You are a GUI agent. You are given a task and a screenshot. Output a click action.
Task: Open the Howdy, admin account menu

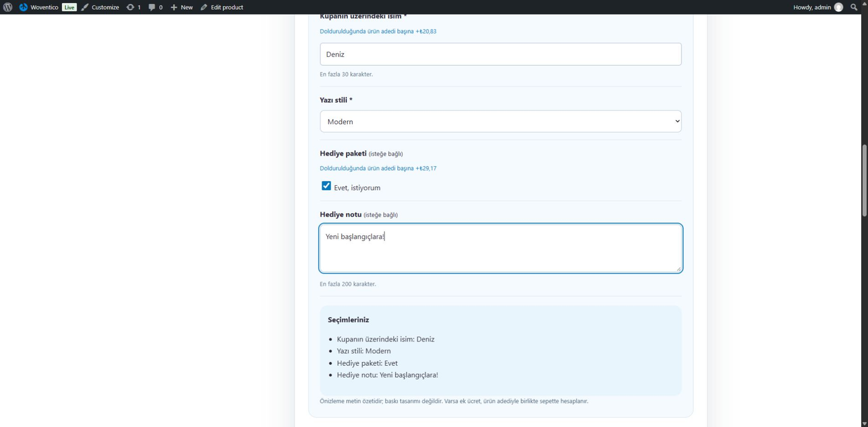tap(818, 7)
